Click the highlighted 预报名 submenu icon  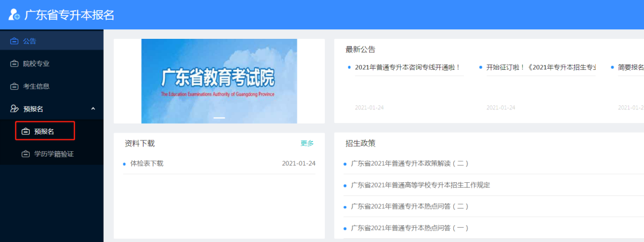[x=26, y=131]
